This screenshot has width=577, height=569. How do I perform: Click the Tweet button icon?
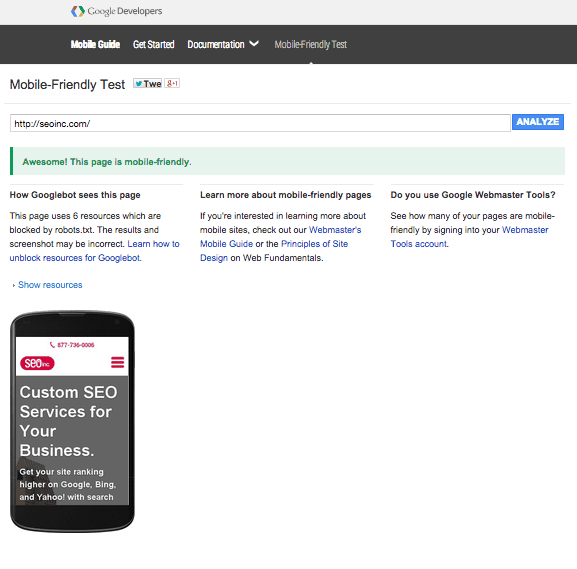(x=147, y=84)
